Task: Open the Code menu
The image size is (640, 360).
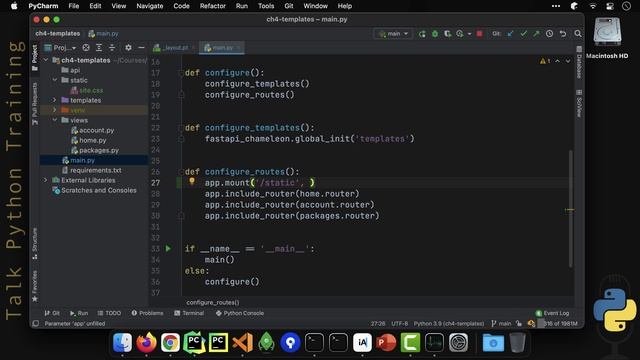Action: coord(181,6)
